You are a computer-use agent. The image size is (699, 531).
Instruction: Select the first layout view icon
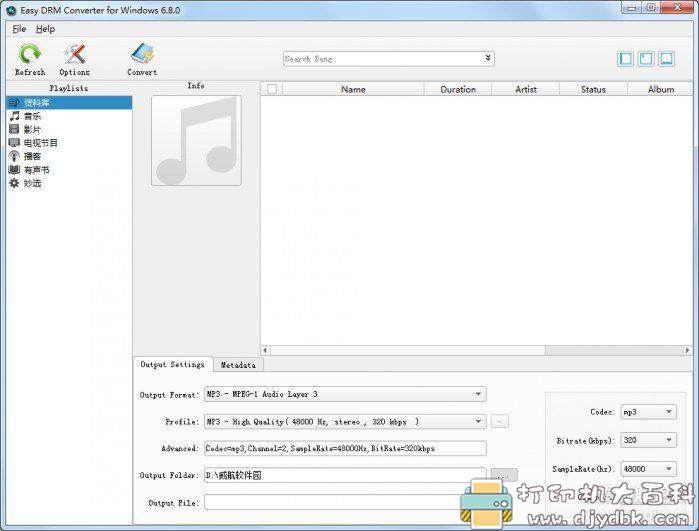[625, 59]
